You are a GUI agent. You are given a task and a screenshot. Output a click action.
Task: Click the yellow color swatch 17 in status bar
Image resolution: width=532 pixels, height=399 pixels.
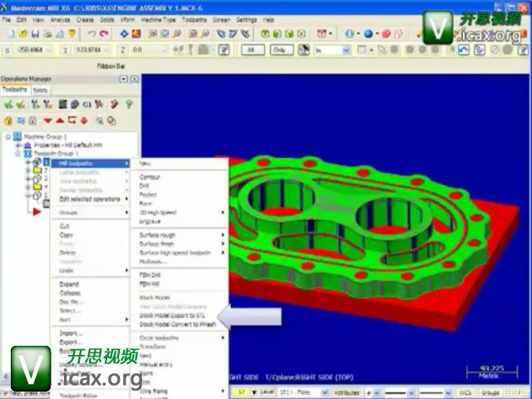(241, 392)
